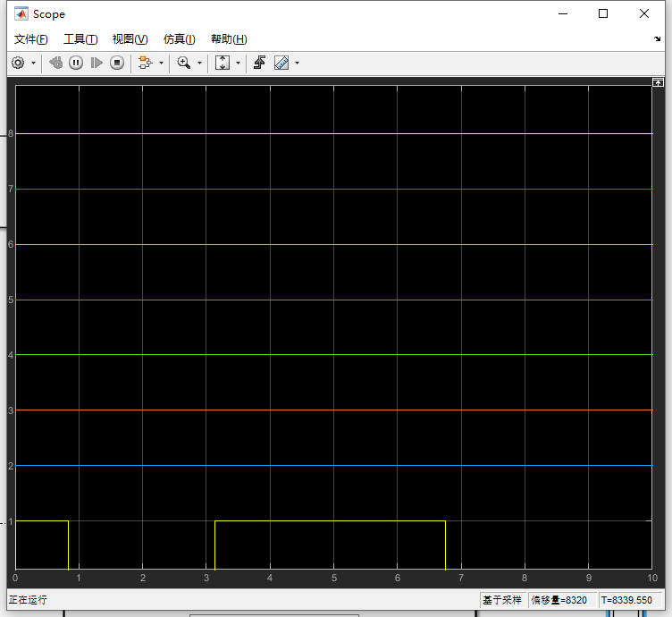Expand the gear icon dropdown arrow

(33, 63)
